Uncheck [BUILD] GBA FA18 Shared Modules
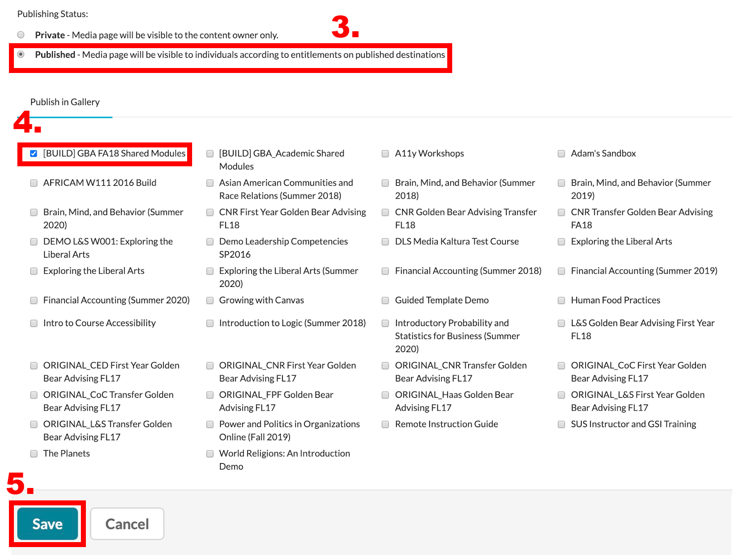This screenshot has width=756, height=555. (34, 153)
